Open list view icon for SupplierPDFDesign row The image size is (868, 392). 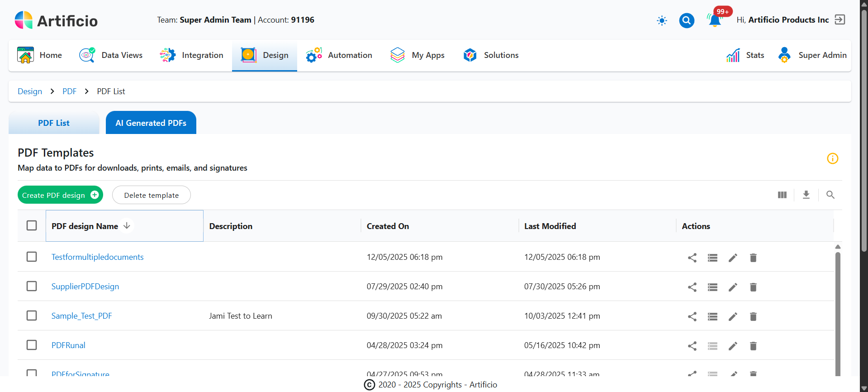coord(712,287)
